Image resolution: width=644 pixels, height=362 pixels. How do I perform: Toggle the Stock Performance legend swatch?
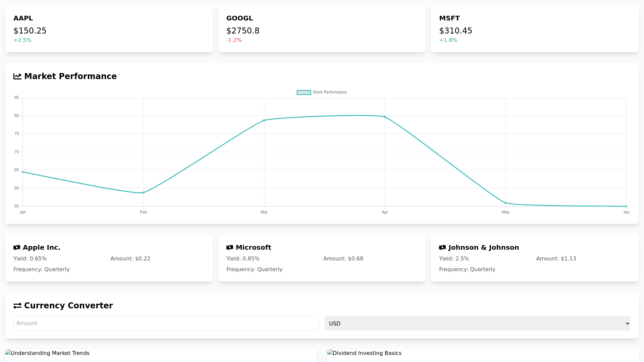click(304, 93)
